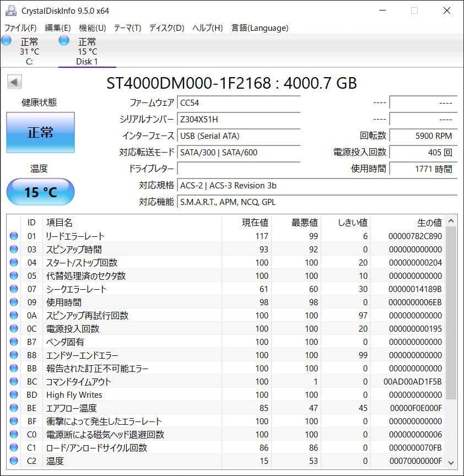Viewport: 464px width, 476px height.
Task: Click the blue Disk 1 status circle
Action: [x=64, y=40]
